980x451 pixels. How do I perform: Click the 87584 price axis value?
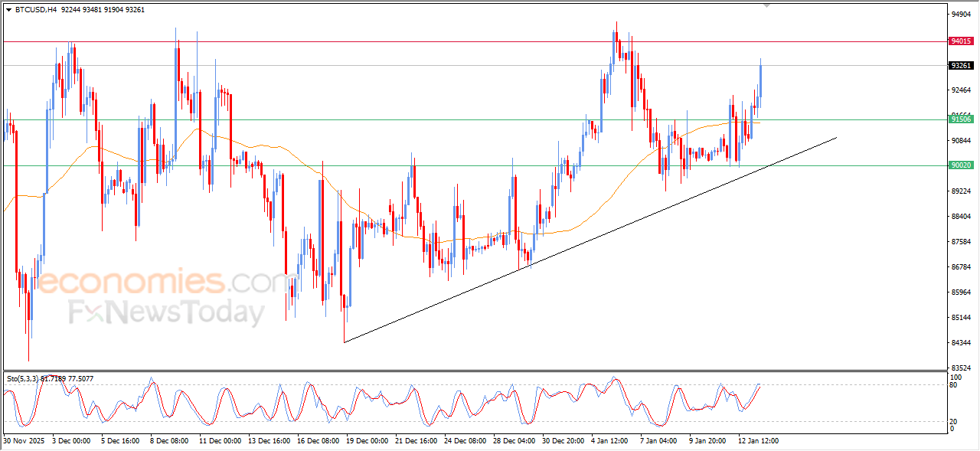click(x=961, y=242)
